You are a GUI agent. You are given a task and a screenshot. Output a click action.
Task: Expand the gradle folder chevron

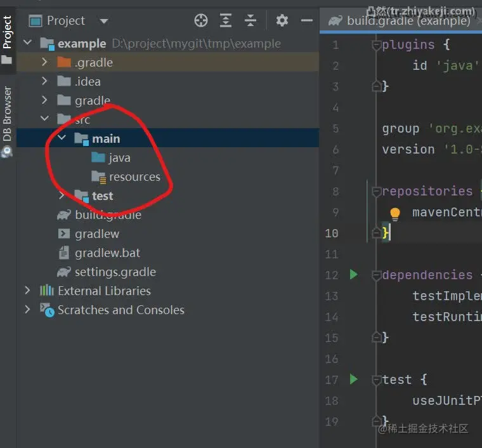44,100
